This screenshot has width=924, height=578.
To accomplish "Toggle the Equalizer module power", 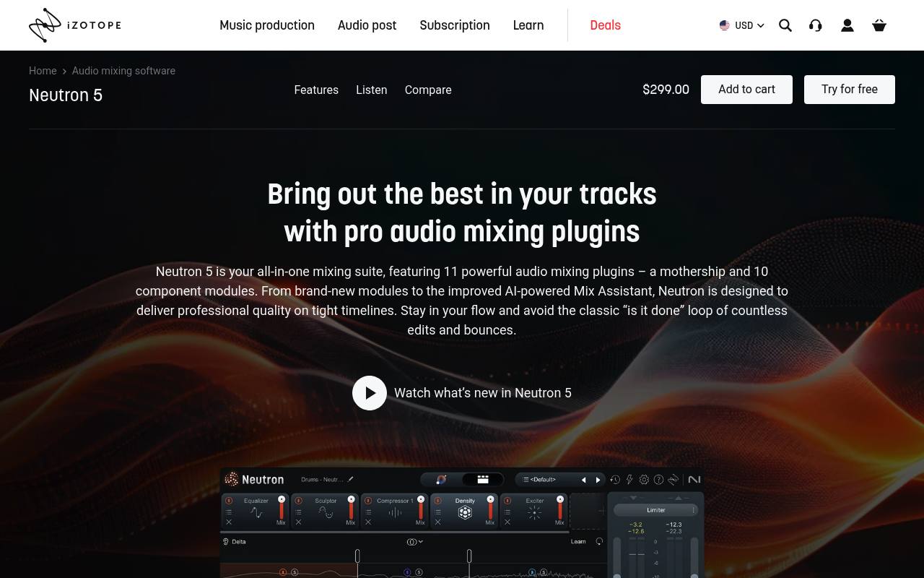I will tap(229, 501).
